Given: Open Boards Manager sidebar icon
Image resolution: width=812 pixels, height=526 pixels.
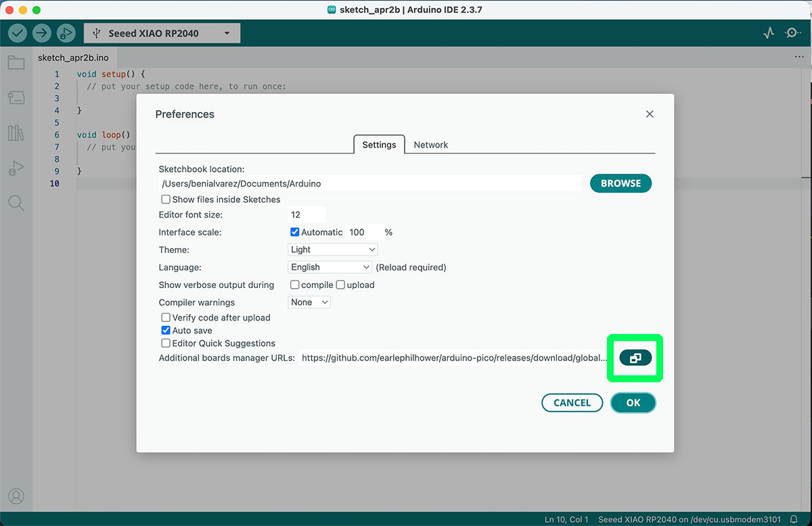Looking at the screenshot, I should [16, 98].
